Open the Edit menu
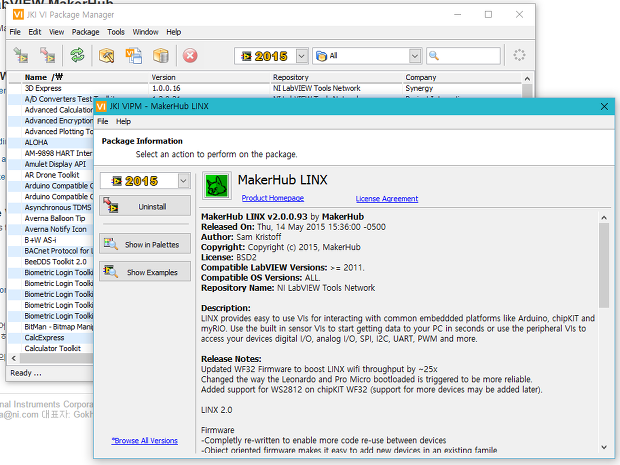This screenshot has width=620, height=465. [35, 32]
